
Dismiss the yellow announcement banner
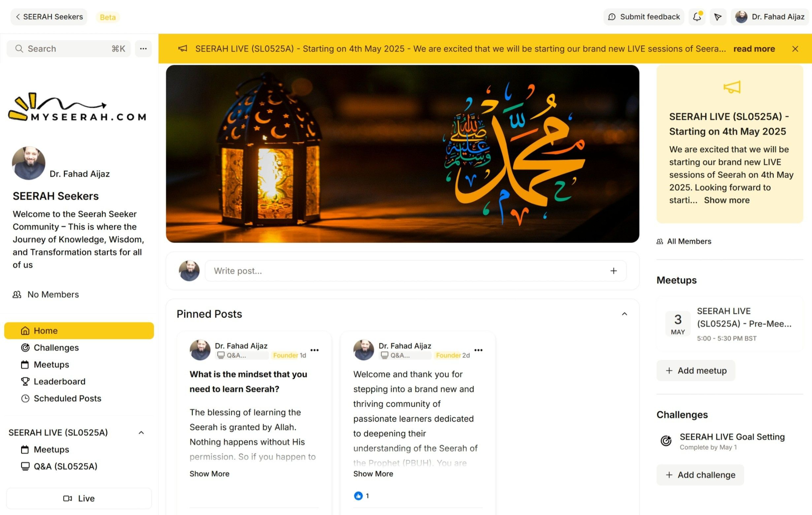(795, 49)
